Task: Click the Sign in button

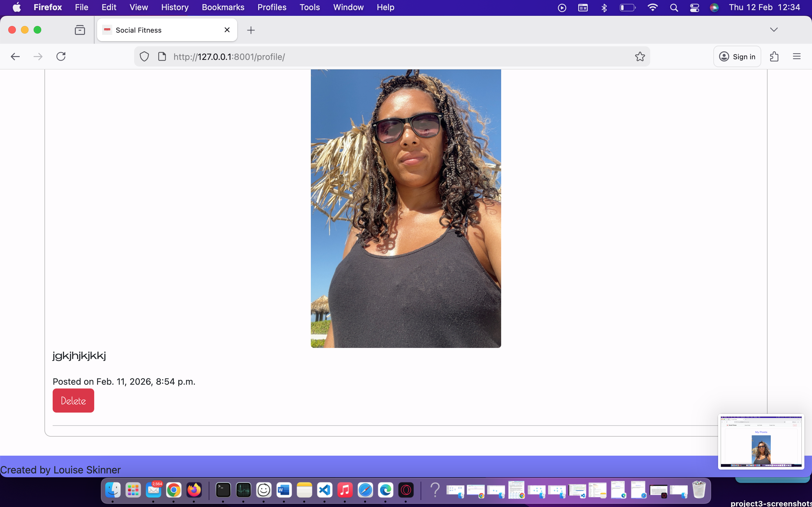Action: point(737,56)
